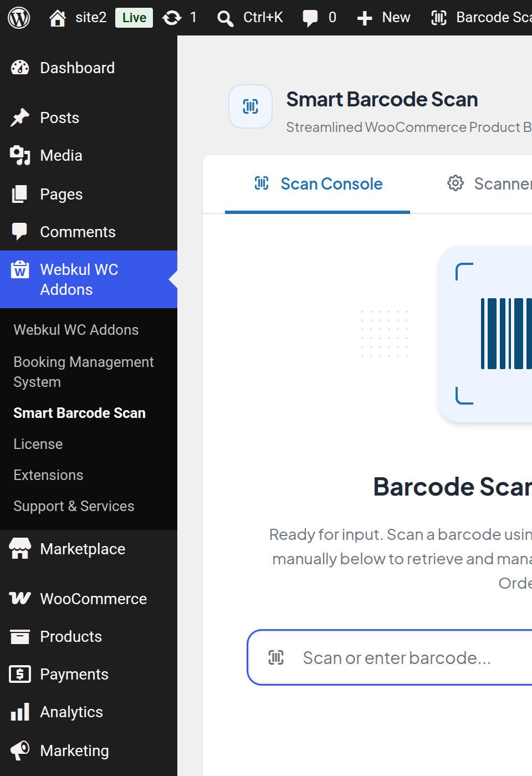The height and width of the screenshot is (776, 532).
Task: Click the Products archive box icon
Action: [20, 636]
